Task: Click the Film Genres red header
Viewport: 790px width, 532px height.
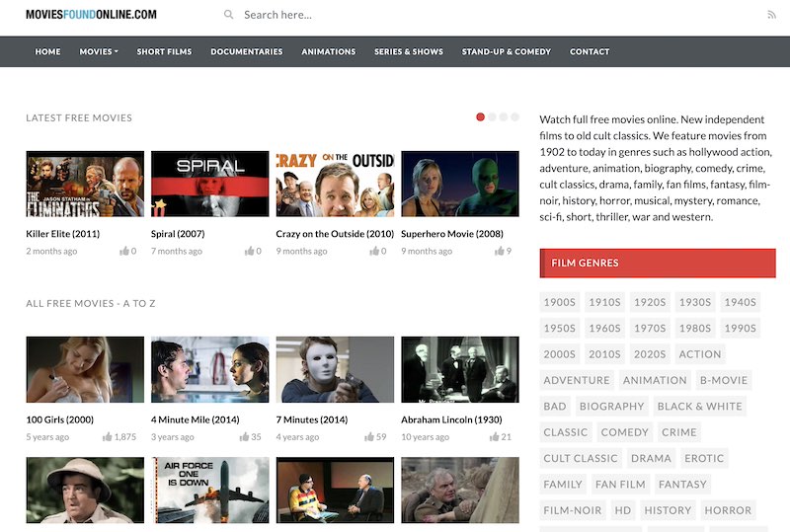Action: pyautogui.click(x=658, y=263)
